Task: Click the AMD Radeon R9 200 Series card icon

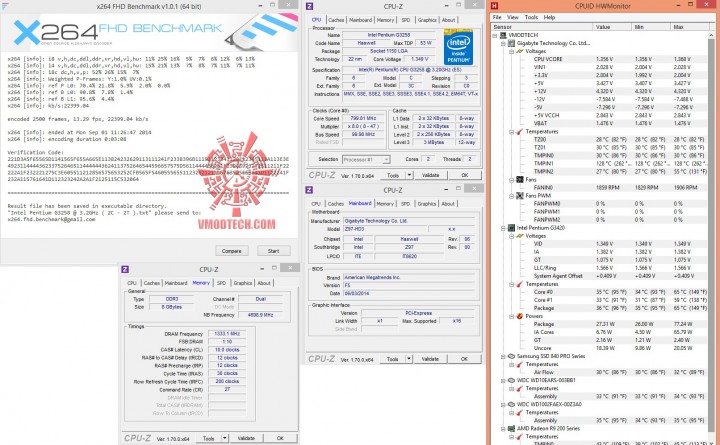Action: 511,428
